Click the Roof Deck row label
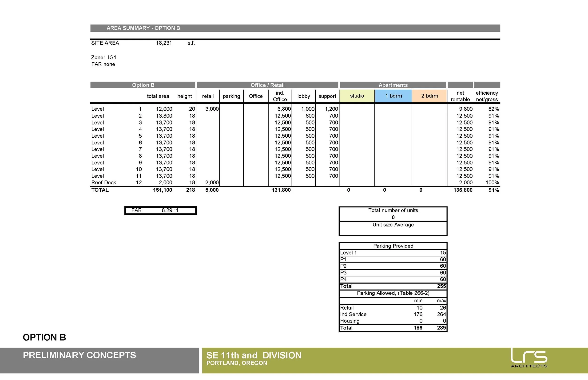The width and height of the screenshot is (588, 380). (x=103, y=182)
